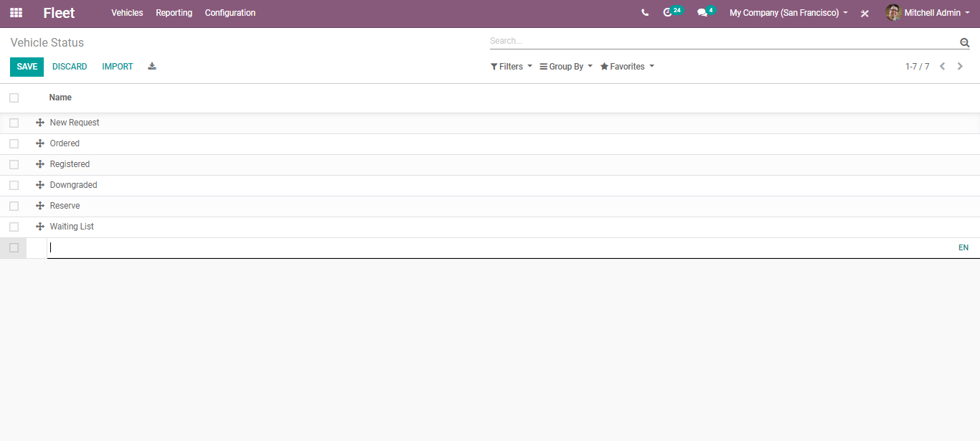Click the SAVE button

27,67
